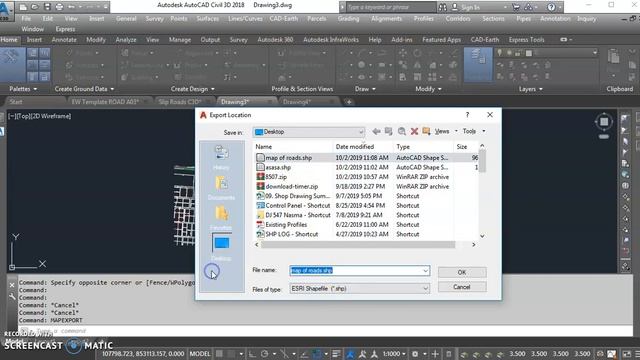This screenshot has width=640, height=360.
Task: Click the command line close X icon
Action: 12,285
